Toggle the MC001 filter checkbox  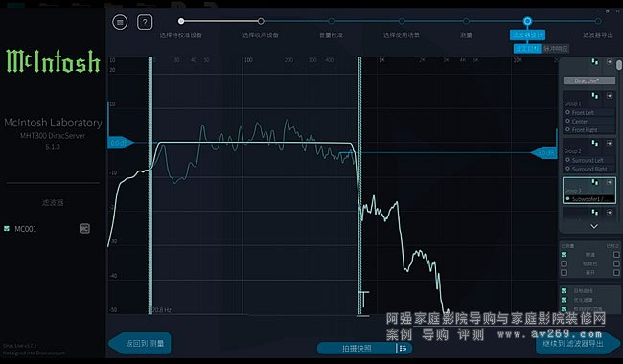(x=7, y=229)
